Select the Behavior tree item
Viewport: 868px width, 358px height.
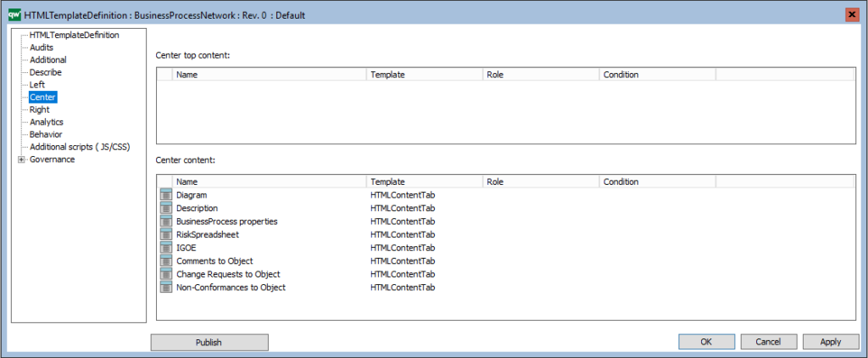46,134
